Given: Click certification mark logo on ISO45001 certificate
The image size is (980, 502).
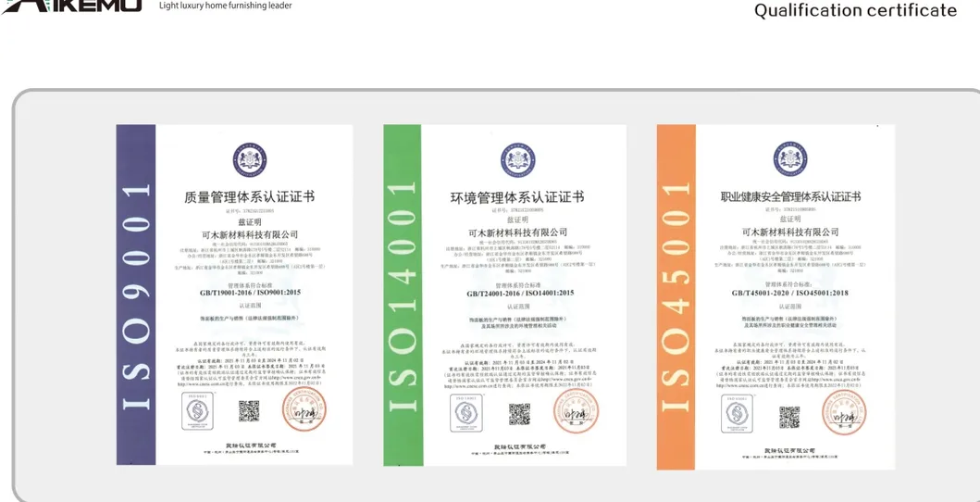Looking at the screenshot, I should [737, 414].
